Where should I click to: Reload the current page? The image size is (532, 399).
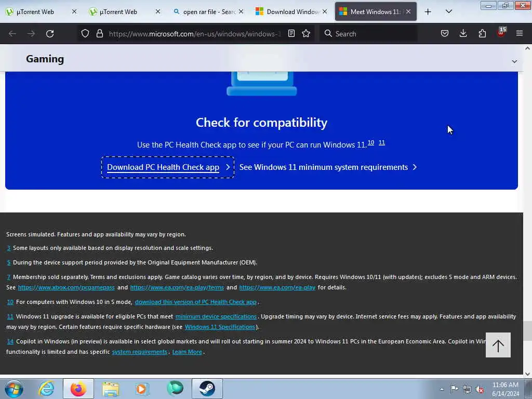(x=50, y=34)
